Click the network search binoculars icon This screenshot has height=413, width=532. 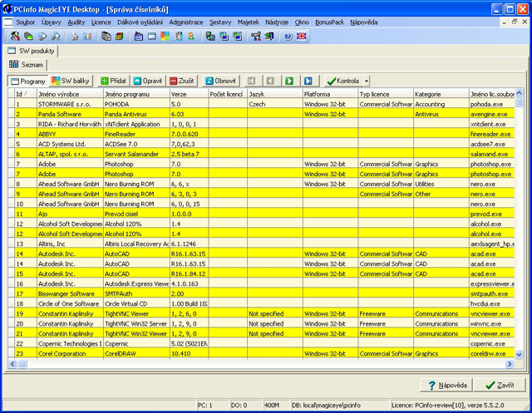click(56, 36)
